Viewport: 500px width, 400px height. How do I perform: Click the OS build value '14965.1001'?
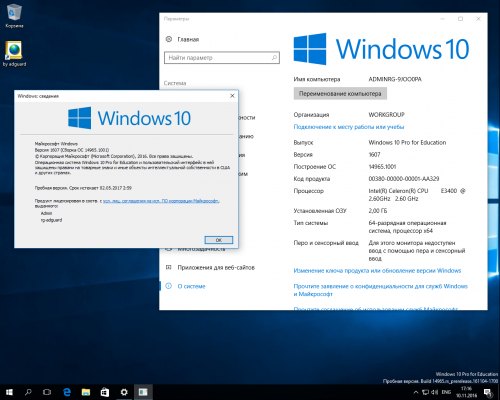382,166
